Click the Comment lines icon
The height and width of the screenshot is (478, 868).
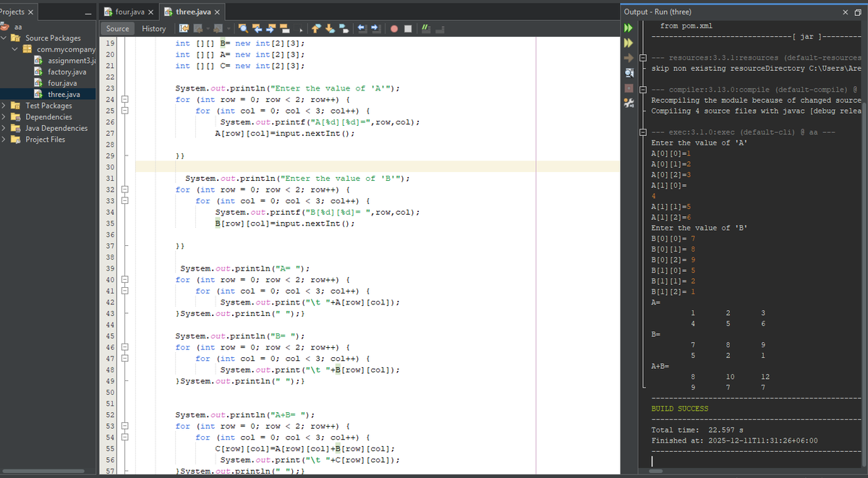coord(426,29)
